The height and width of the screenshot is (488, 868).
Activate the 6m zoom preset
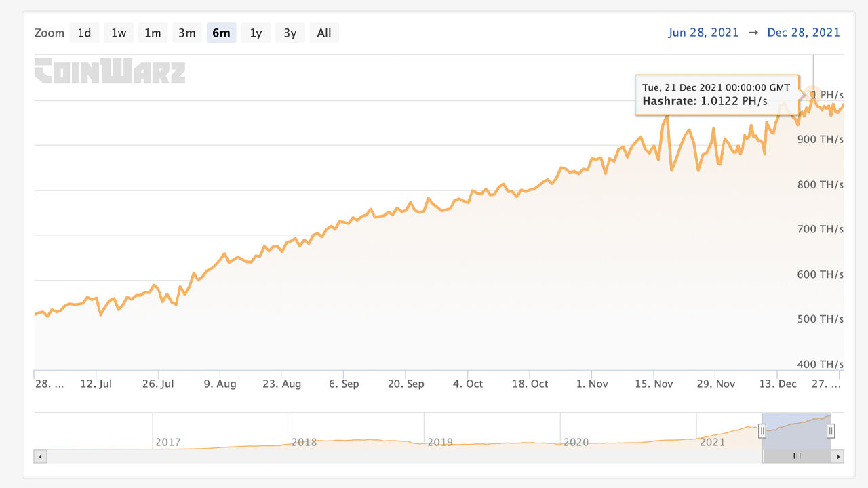[x=221, y=32]
